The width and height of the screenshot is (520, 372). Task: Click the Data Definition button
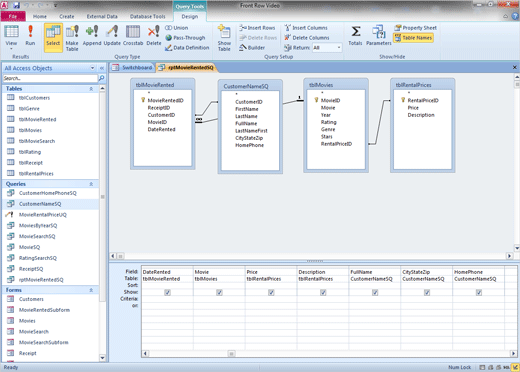point(187,48)
